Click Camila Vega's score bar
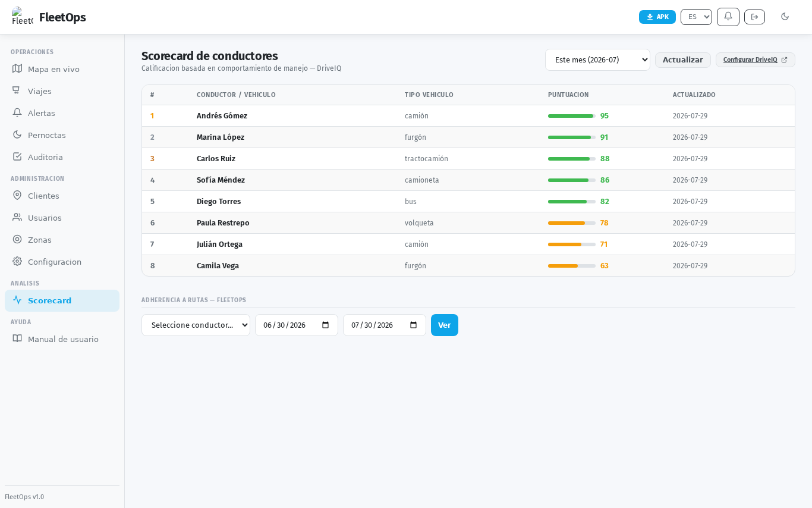812x508 pixels. click(x=571, y=265)
